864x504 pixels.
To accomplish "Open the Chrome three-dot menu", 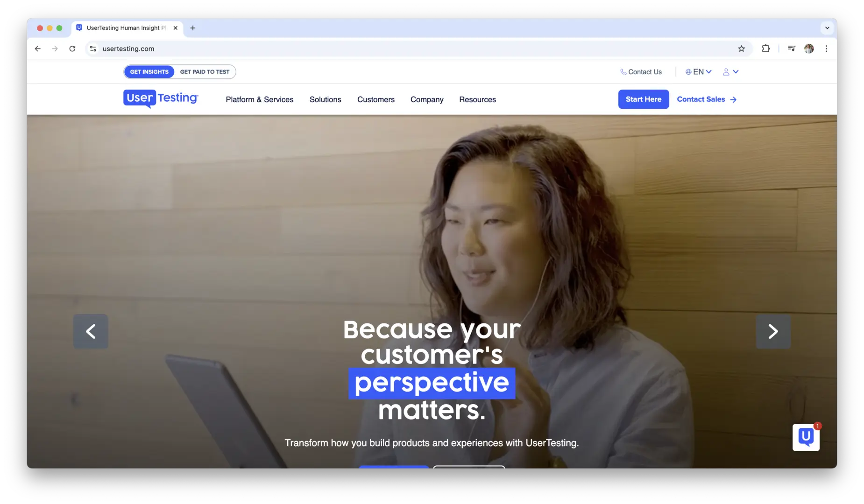I will [x=826, y=49].
